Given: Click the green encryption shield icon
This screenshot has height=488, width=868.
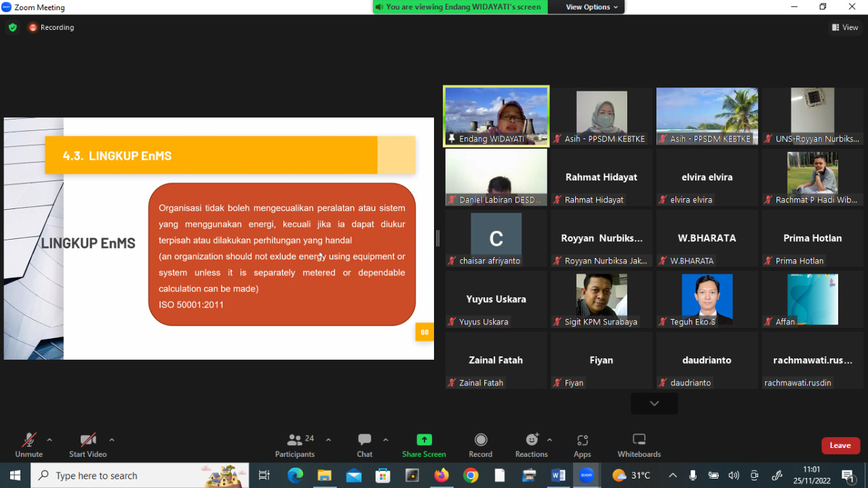Looking at the screenshot, I should coord(13,27).
